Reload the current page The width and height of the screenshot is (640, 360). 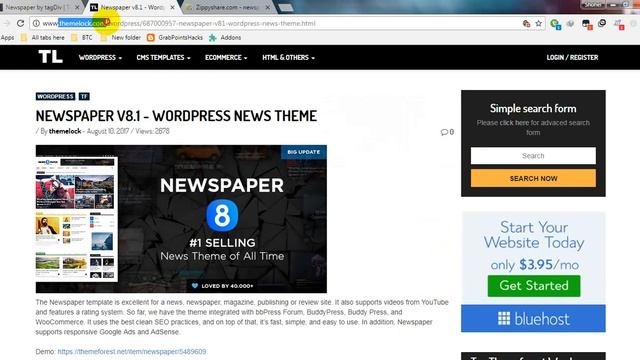tap(20, 23)
